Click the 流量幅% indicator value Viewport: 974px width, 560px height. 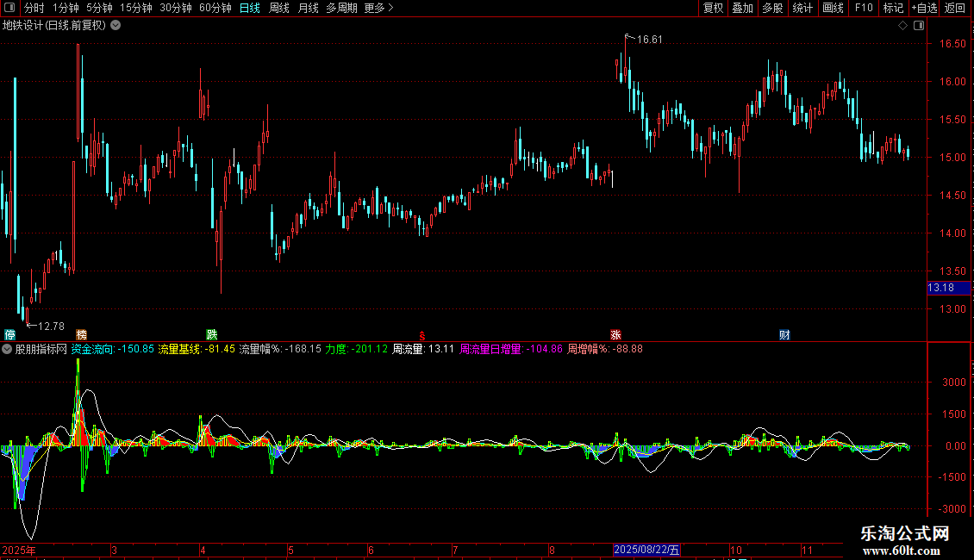tap(280, 349)
